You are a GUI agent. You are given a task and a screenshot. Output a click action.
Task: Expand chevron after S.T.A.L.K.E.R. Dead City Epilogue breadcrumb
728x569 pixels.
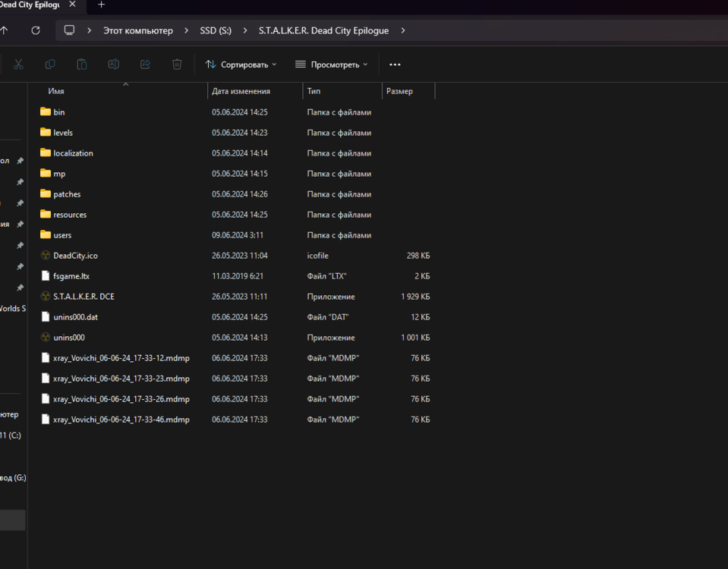[x=403, y=31]
